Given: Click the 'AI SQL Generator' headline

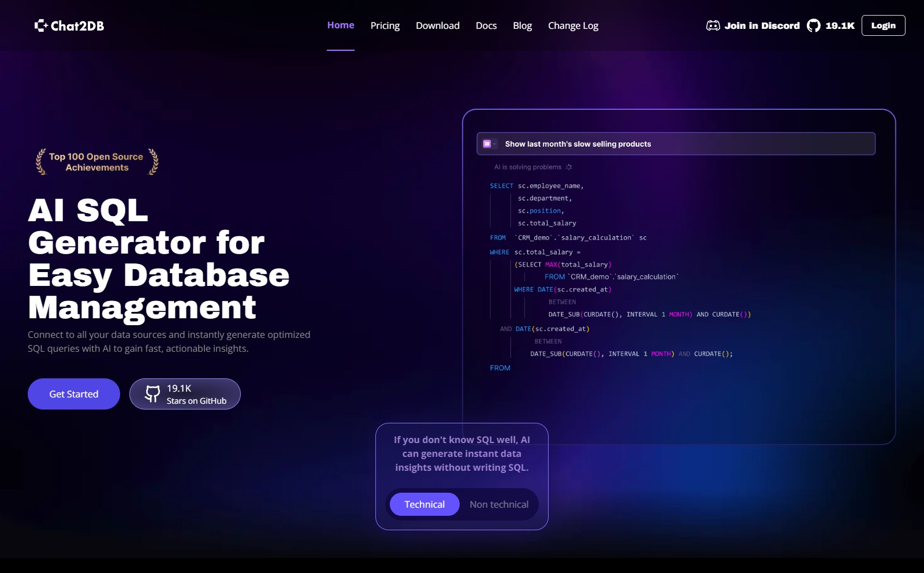Looking at the screenshot, I should (159, 259).
